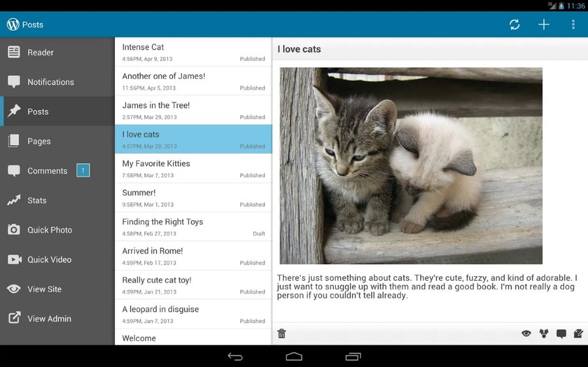Click the Comments bubble icon in sidebar

(x=14, y=170)
